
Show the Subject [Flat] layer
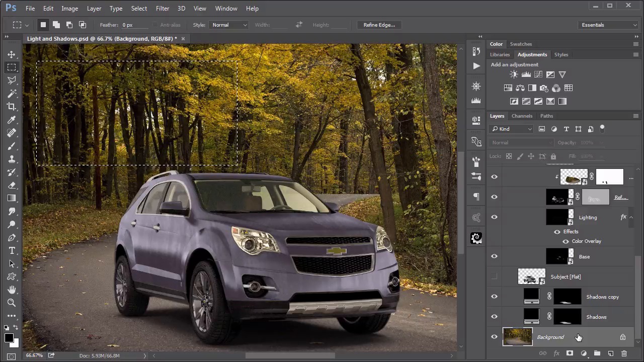[x=494, y=277]
